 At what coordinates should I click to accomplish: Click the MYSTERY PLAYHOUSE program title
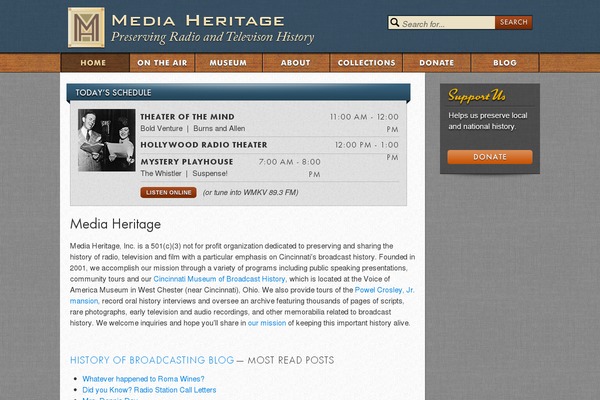click(187, 162)
